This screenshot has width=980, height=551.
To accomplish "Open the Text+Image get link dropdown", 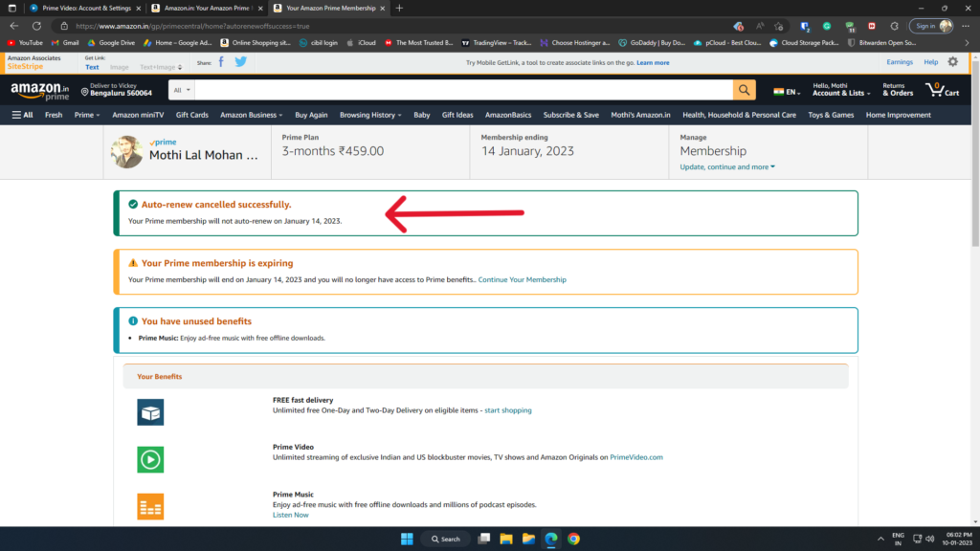I will click(x=161, y=67).
